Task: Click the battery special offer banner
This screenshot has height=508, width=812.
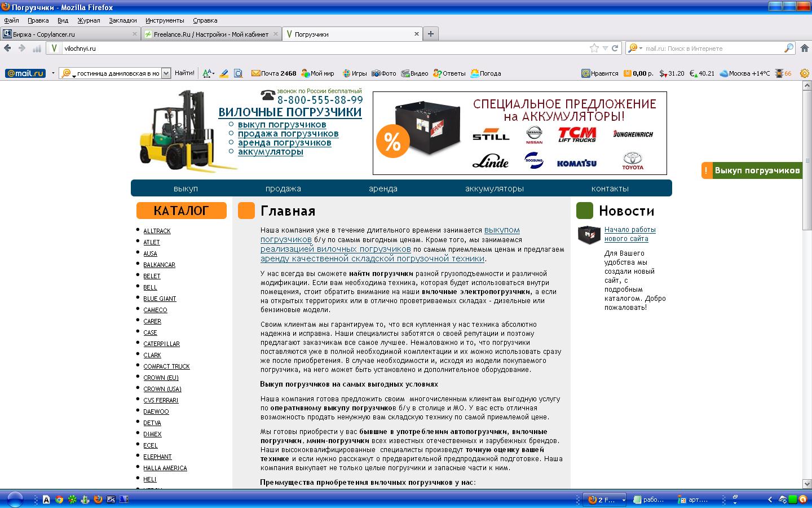Action: tap(519, 133)
